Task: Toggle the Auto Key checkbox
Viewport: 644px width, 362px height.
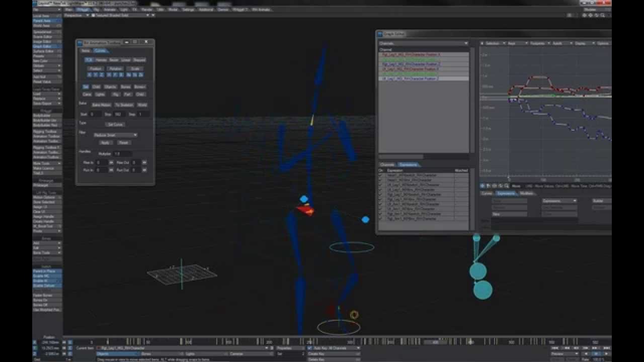Action: point(309,348)
